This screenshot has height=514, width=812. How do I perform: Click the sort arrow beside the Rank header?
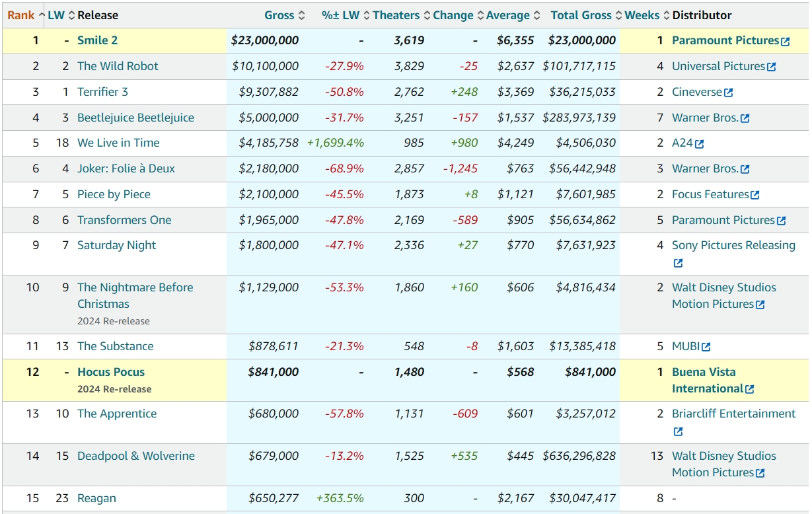[42, 15]
